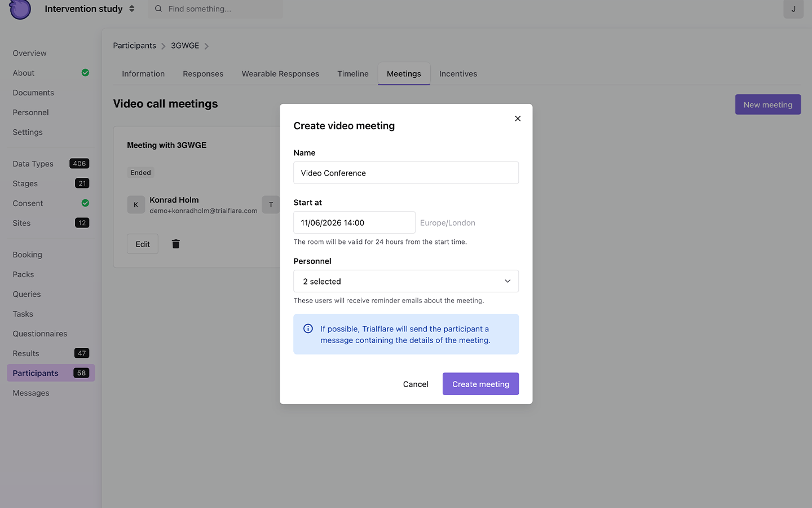Click the Create meeting button
Viewport: 812px width, 508px height.
pos(480,384)
